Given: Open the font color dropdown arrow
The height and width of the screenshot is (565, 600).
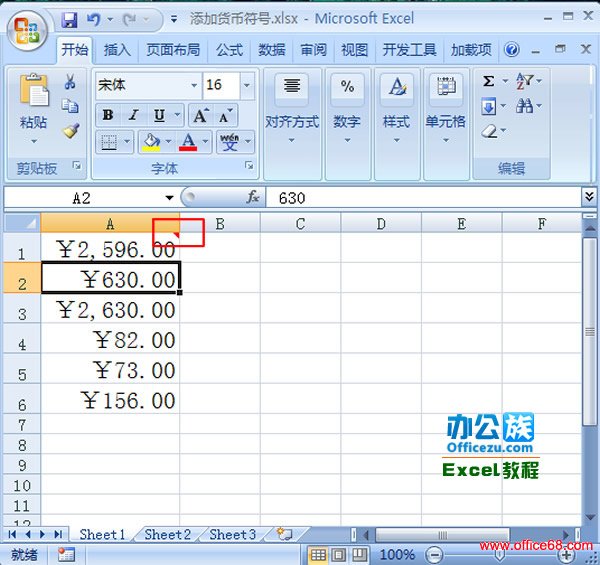Looking at the screenshot, I should click(205, 142).
